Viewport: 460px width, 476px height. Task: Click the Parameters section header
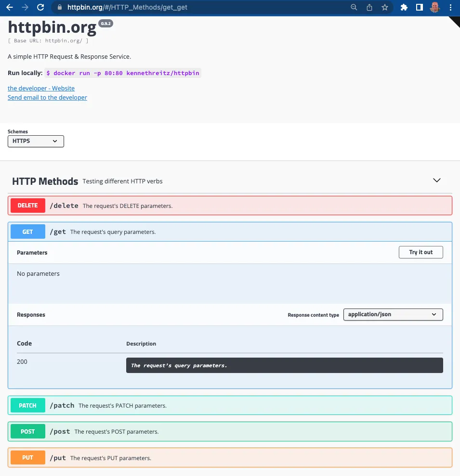pos(32,253)
